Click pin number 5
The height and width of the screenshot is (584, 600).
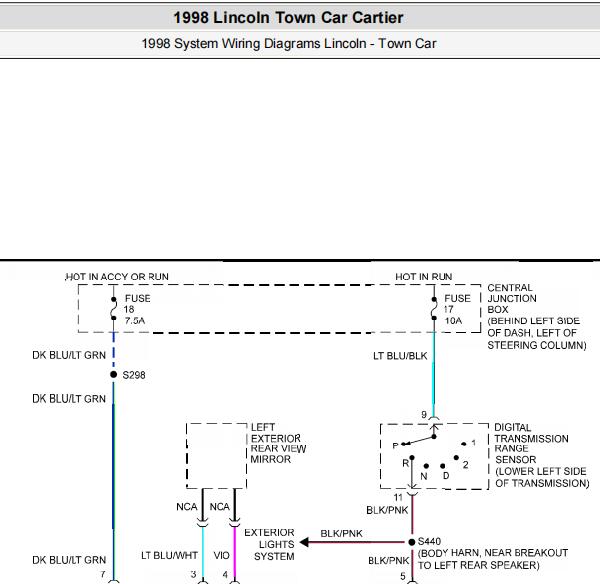[x=403, y=576]
